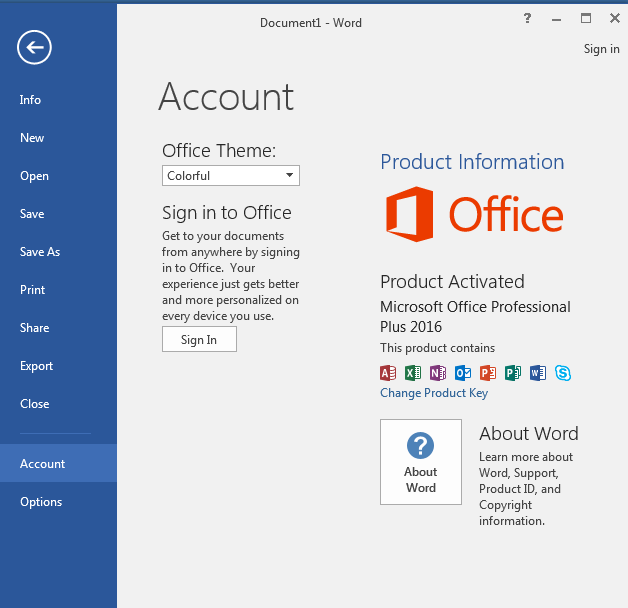Click the Skype for Business icon
628x608 pixels.
(x=563, y=373)
